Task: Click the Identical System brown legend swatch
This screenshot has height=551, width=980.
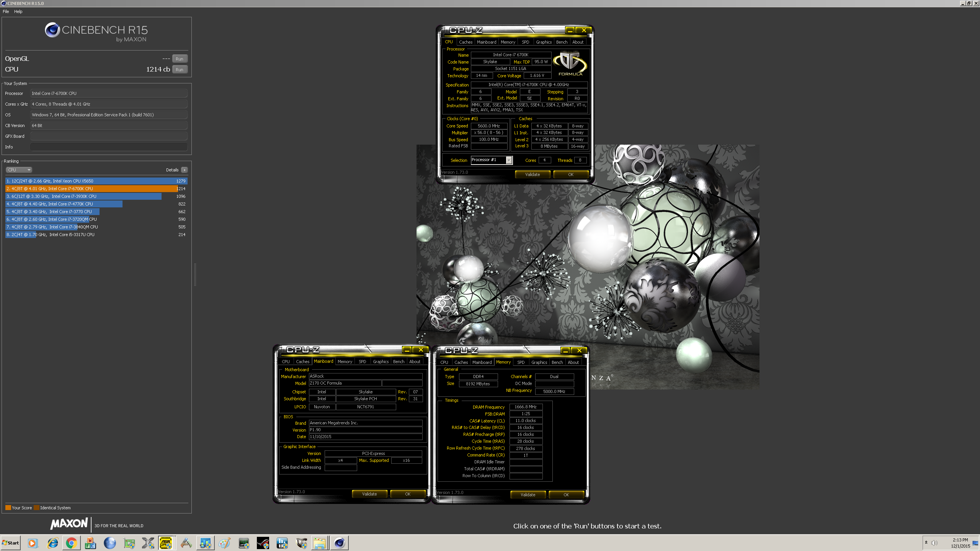Action: (x=36, y=508)
